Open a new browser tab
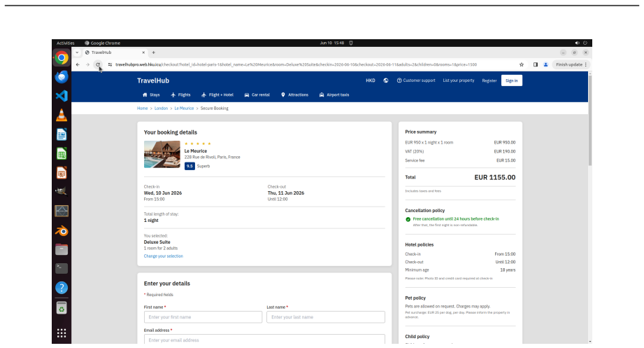Screen dimensions: 644x348 pos(154,53)
